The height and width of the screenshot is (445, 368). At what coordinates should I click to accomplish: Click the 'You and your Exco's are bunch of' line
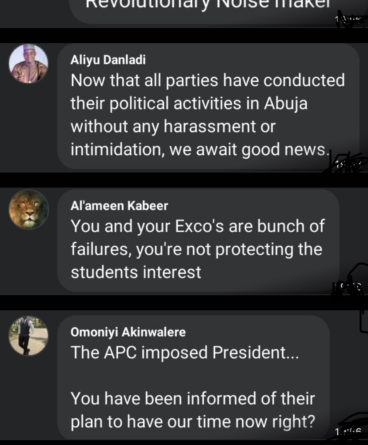click(x=197, y=226)
